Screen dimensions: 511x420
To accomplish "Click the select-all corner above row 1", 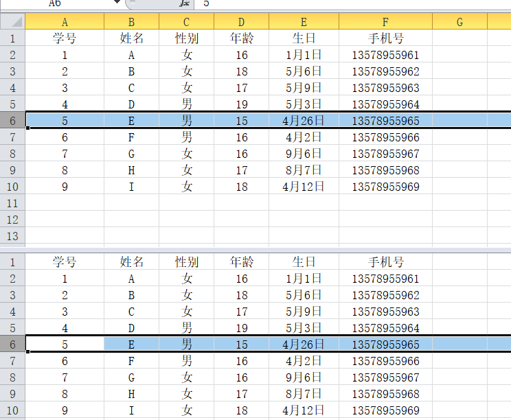I will [x=12, y=22].
